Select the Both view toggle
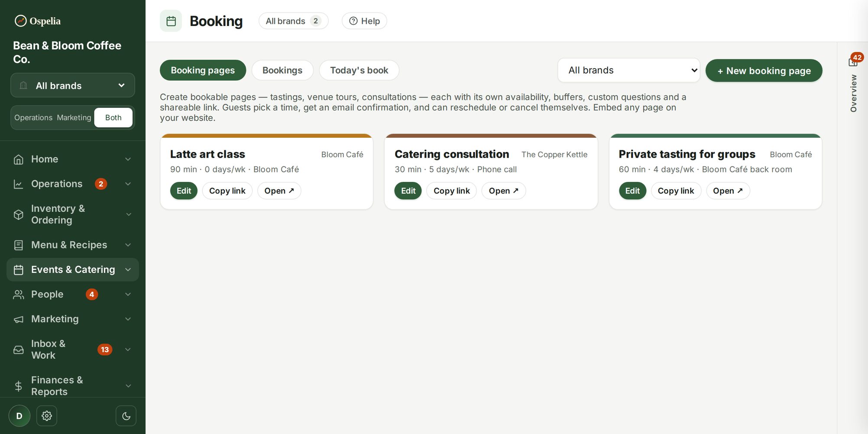Screen dimensions: 868x434 point(113,118)
